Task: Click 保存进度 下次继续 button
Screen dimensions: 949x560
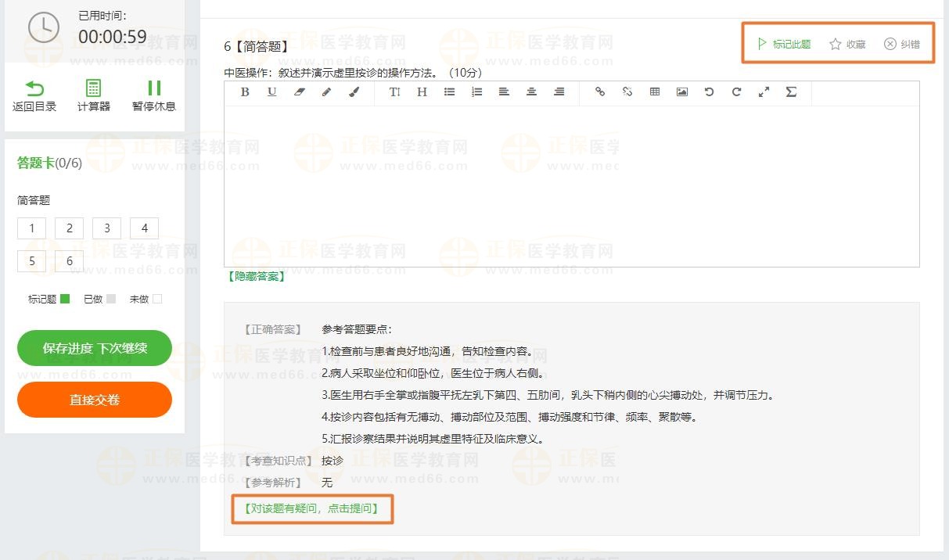Action: 94,348
